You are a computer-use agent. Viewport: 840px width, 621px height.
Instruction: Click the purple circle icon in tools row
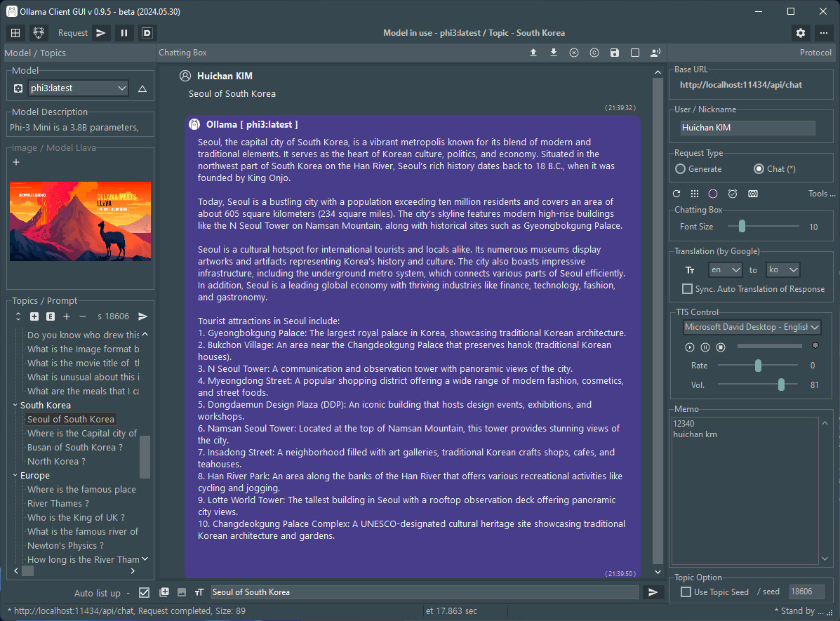713,194
